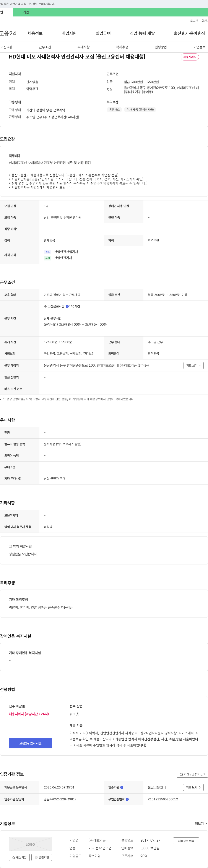The image size is (208, 868).
Task: Jump to 전형방법 section tab
Action: (x=161, y=47)
